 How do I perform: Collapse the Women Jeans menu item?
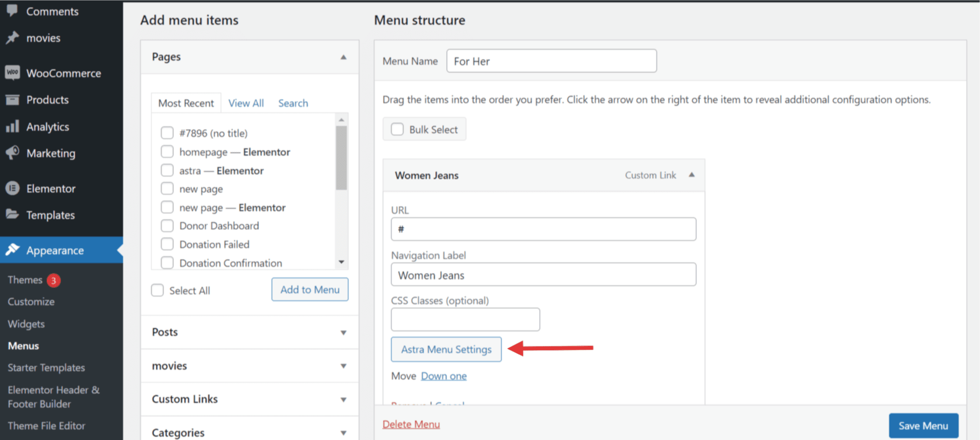click(x=692, y=175)
